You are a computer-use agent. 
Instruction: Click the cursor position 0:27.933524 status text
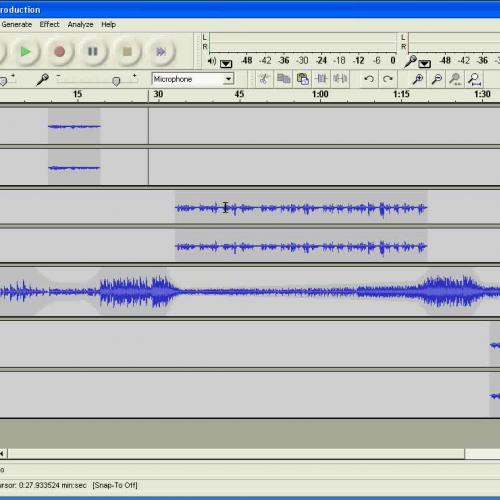pyautogui.click(x=43, y=485)
